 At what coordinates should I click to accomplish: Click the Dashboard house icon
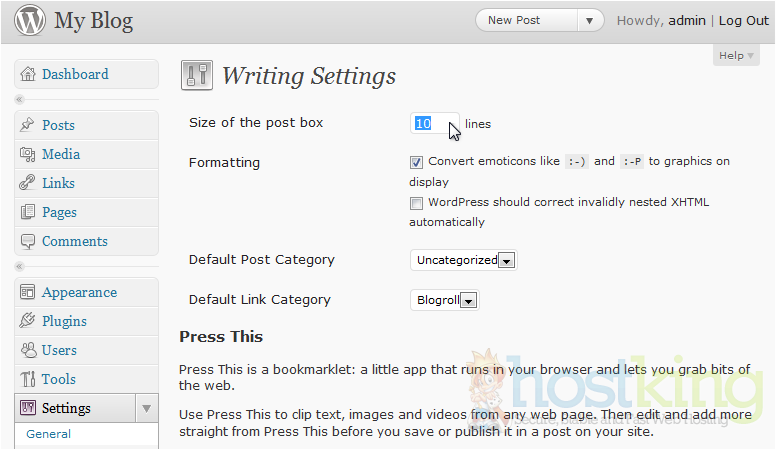[28, 74]
